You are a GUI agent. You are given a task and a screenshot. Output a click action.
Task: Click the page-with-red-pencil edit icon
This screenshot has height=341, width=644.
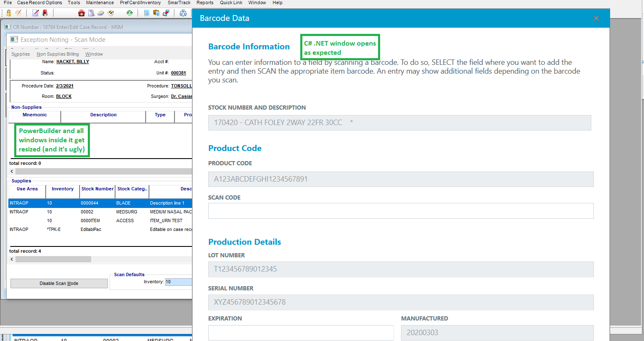click(36, 13)
